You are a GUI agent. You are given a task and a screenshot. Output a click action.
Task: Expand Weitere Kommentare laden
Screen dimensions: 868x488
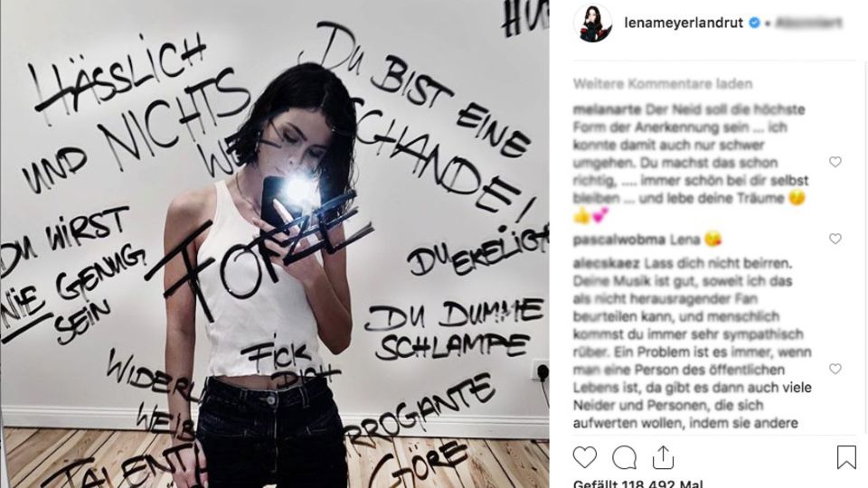tap(663, 84)
